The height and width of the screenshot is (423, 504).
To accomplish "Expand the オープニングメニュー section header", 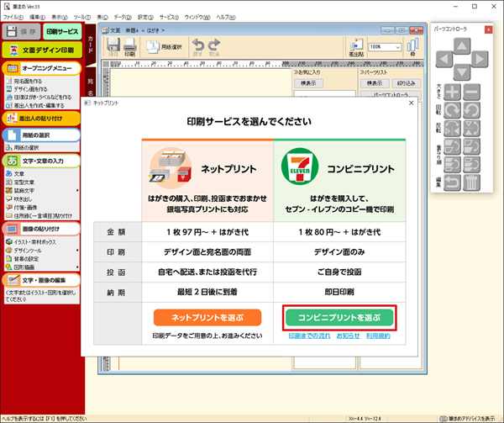I will point(42,68).
